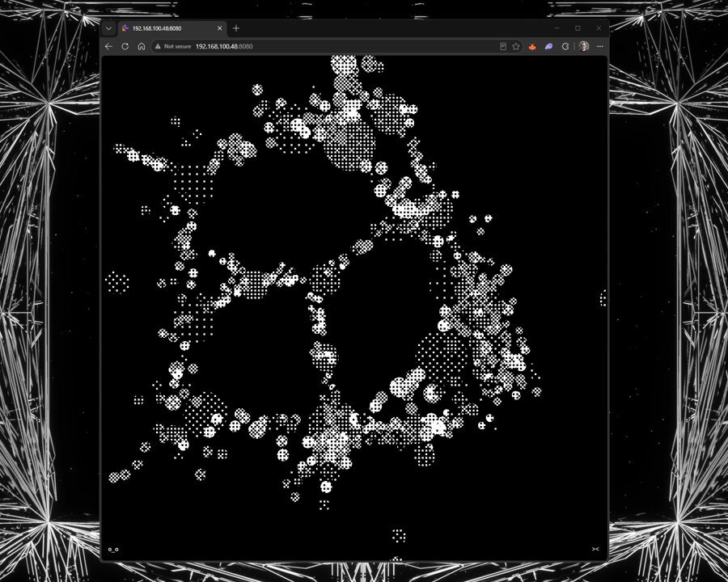Screen dimensions: 728x582
Task: Open a new tab with the plus button
Action: click(x=236, y=28)
